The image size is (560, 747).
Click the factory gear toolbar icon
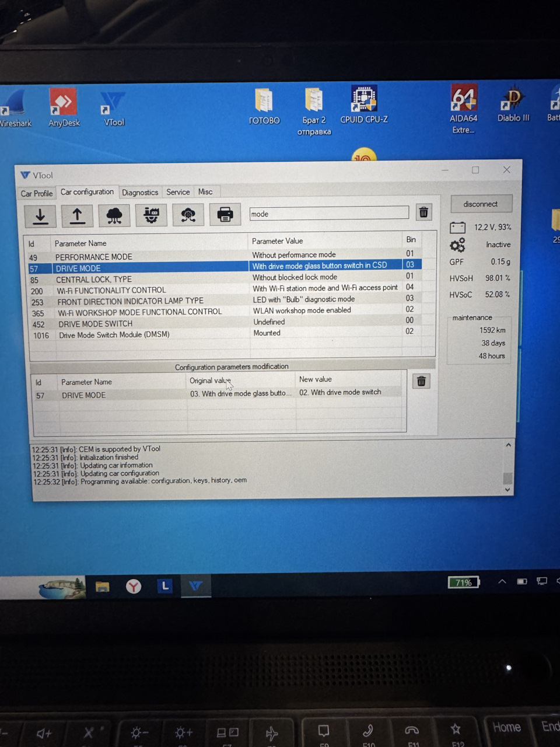tap(151, 215)
